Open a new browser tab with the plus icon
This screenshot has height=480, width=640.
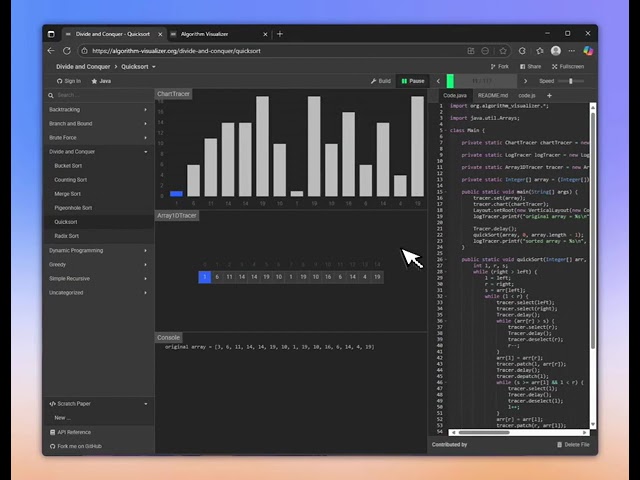pyautogui.click(x=280, y=34)
